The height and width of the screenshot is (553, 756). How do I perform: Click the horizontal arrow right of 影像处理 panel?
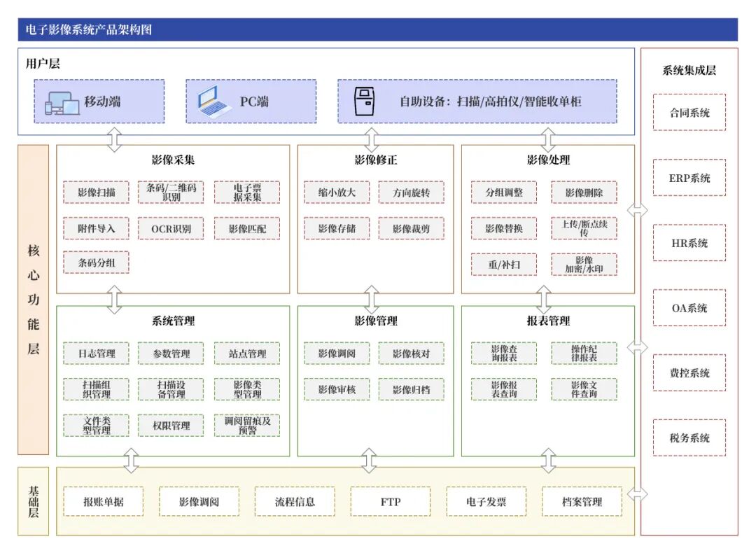click(x=637, y=209)
